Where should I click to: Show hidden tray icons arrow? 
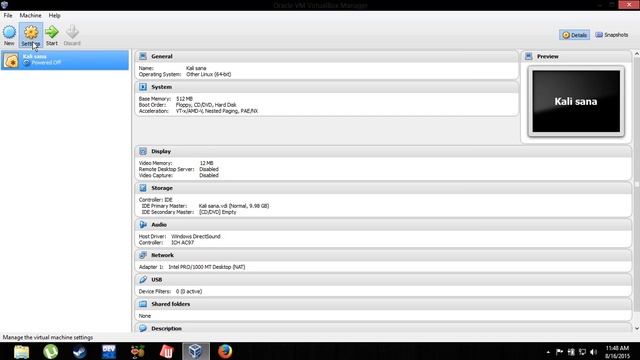(548, 352)
